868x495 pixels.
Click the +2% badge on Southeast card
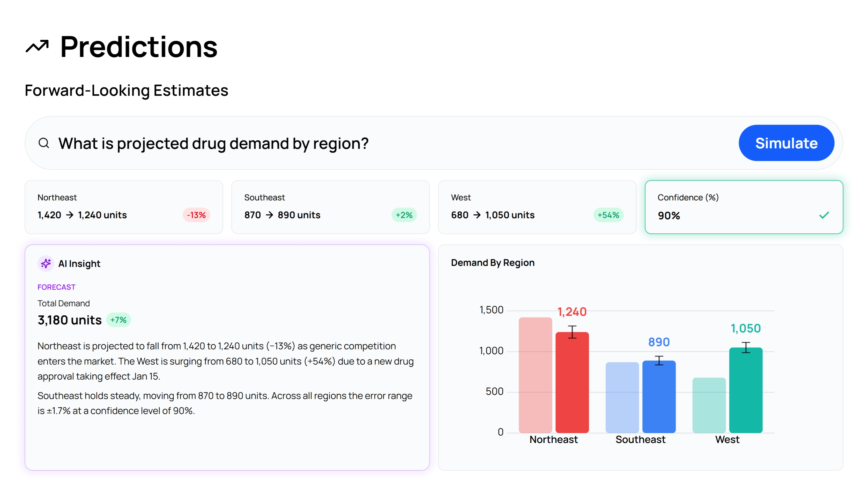click(x=404, y=215)
